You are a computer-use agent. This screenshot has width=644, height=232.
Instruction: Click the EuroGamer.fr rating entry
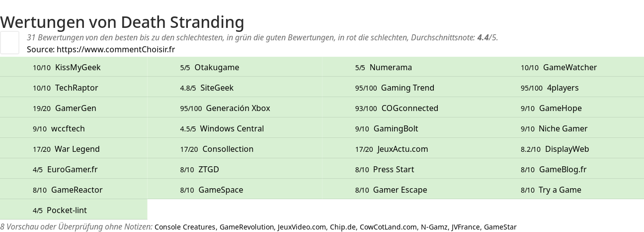(74, 169)
